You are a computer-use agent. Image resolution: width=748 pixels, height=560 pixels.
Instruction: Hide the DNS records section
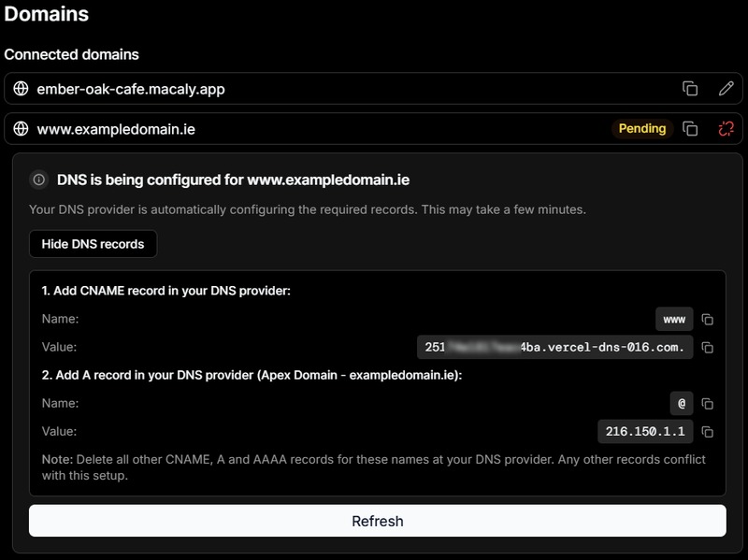coord(93,244)
